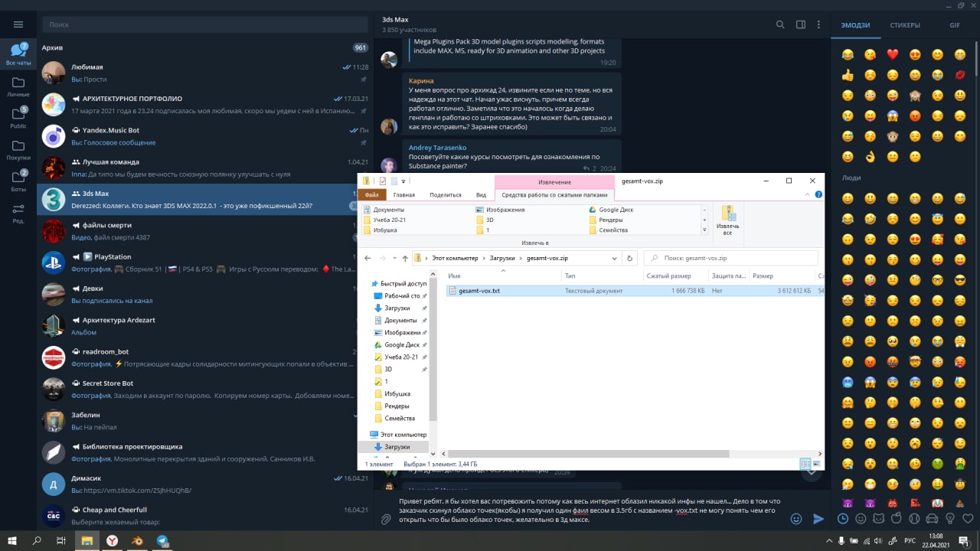
Task: Select the Все чаты folder
Action: [18, 55]
